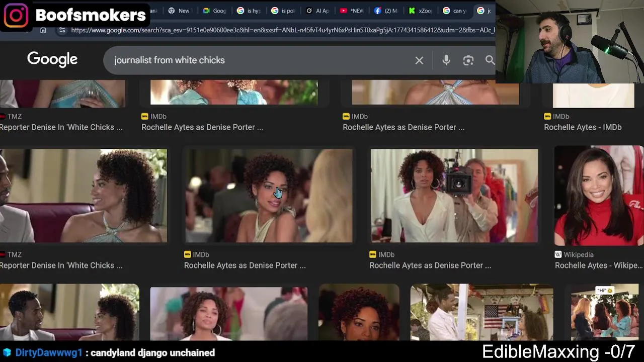
Task: Switch to the 'New T' browser tab
Action: pos(179,11)
